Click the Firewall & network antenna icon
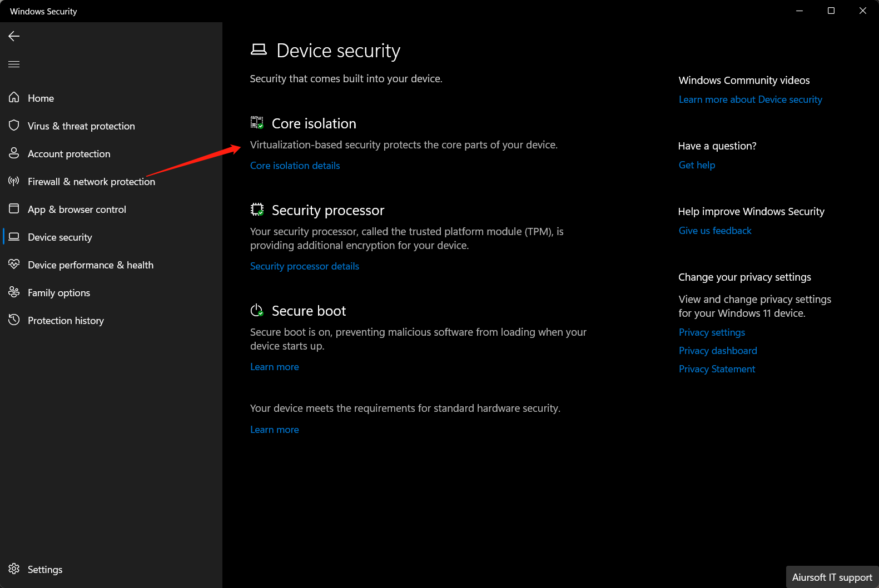The height and width of the screenshot is (588, 879). click(x=14, y=181)
